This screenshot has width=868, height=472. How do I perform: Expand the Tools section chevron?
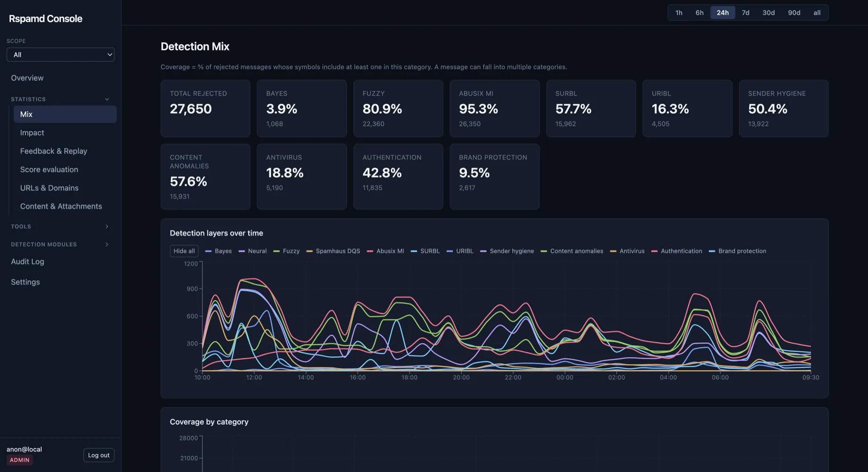click(107, 227)
